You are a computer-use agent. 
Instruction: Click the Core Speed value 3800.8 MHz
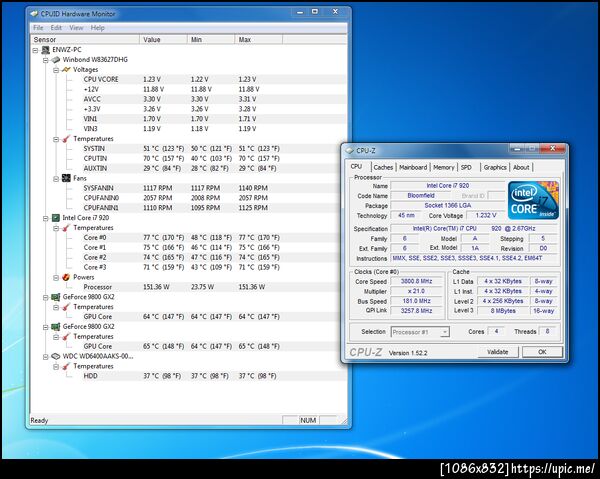click(x=416, y=282)
